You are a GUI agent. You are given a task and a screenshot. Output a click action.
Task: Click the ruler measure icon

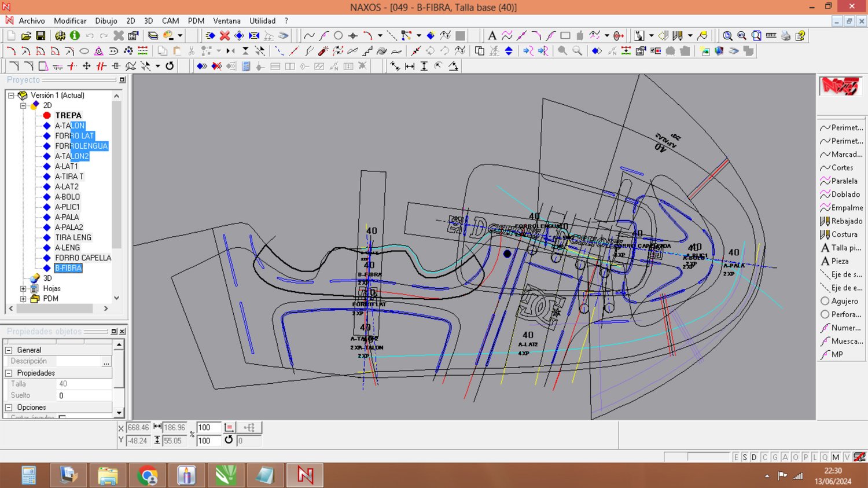(x=771, y=36)
